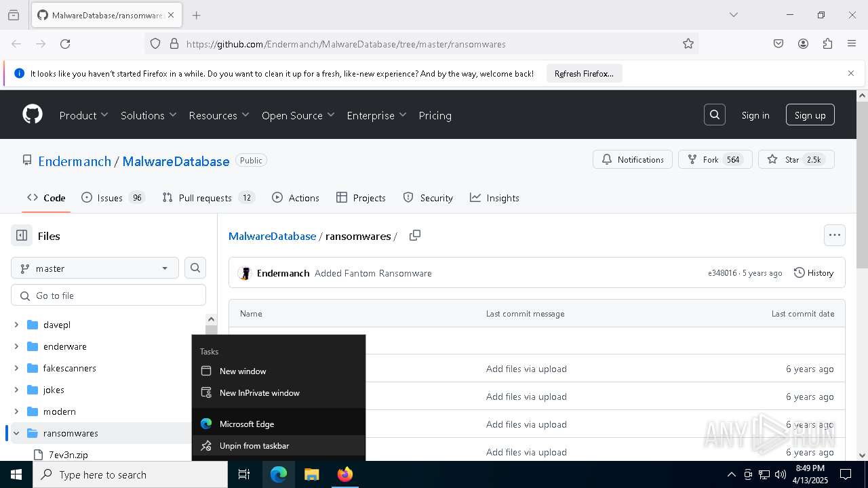Open the Save to Pocket icon
This screenshot has height=488, width=868.
coord(778,43)
